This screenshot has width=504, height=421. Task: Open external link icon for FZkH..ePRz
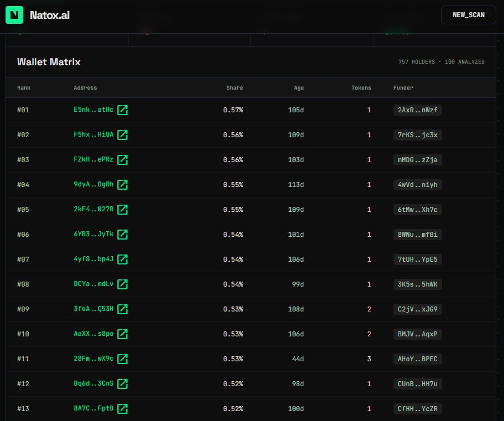click(123, 160)
